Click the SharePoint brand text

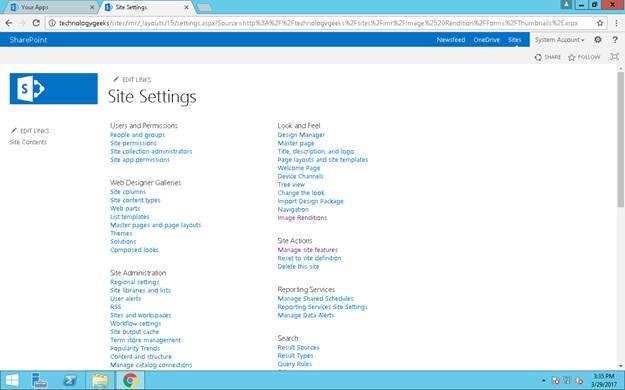[28, 40]
